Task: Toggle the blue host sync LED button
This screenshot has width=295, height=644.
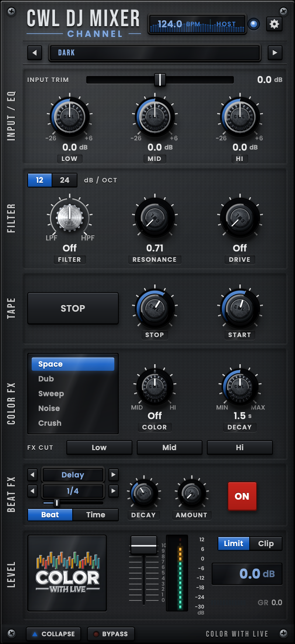Action: 254,24
